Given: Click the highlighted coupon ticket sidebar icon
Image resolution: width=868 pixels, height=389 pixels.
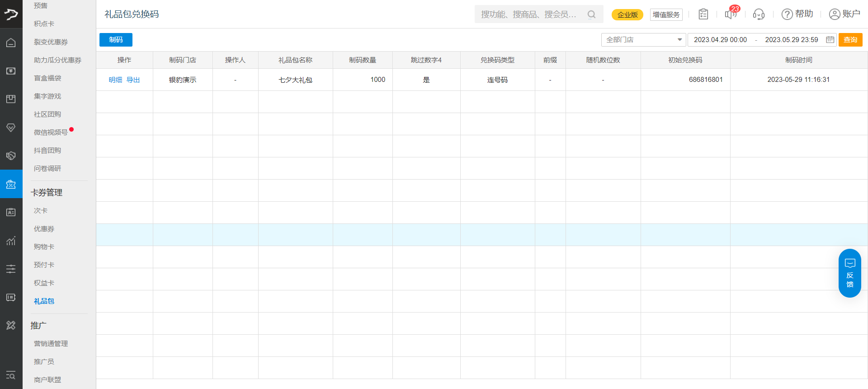Looking at the screenshot, I should [11, 184].
